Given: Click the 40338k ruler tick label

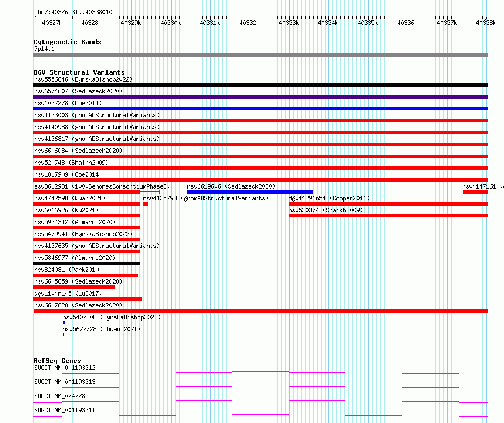Looking at the screenshot, I should click(x=486, y=23).
